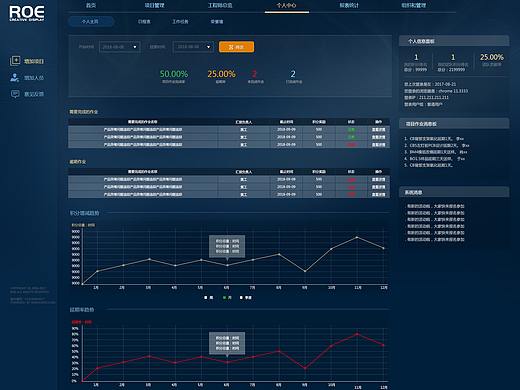Click the 个人信息面板 panel header
The image size is (520, 390).
[x=454, y=41]
